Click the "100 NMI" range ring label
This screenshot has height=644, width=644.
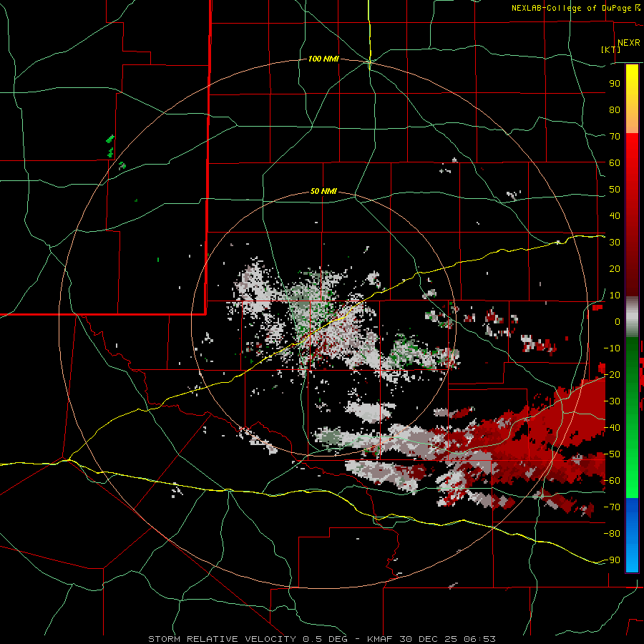(x=323, y=59)
